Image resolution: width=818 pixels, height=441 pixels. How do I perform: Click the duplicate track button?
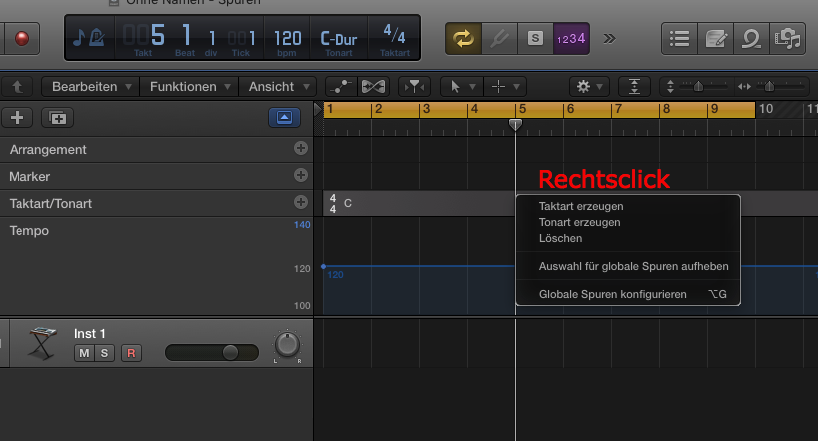coord(57,118)
